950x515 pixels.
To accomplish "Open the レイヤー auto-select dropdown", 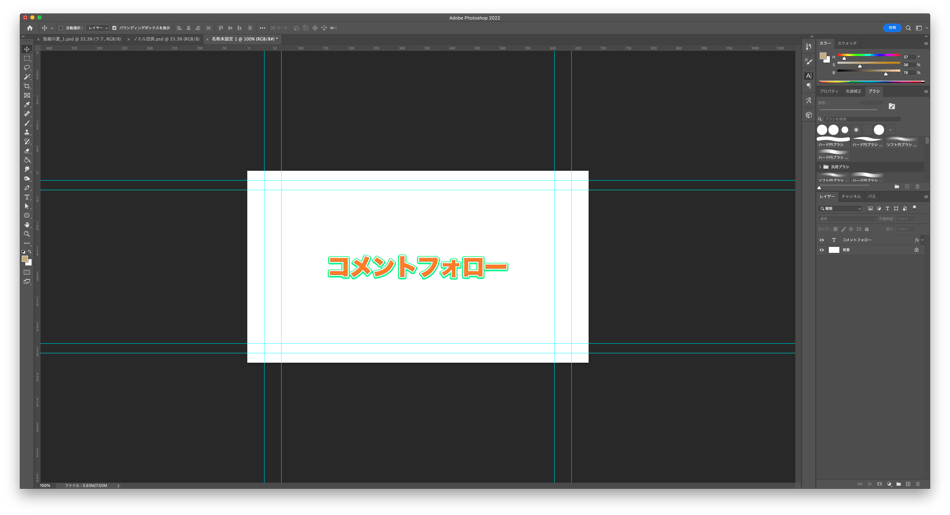I will pyautogui.click(x=96, y=28).
